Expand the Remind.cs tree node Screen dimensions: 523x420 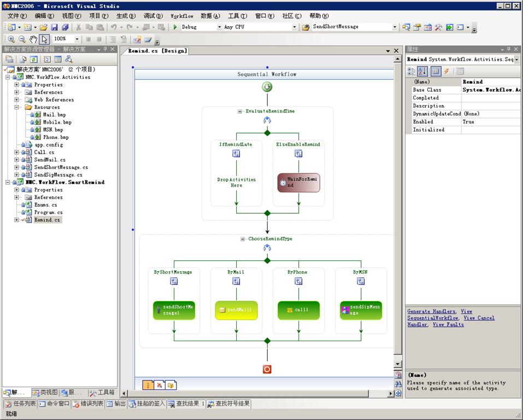coord(16,220)
